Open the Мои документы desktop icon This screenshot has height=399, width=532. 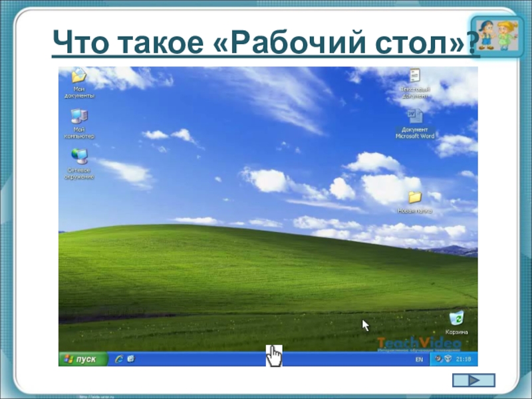point(79,83)
